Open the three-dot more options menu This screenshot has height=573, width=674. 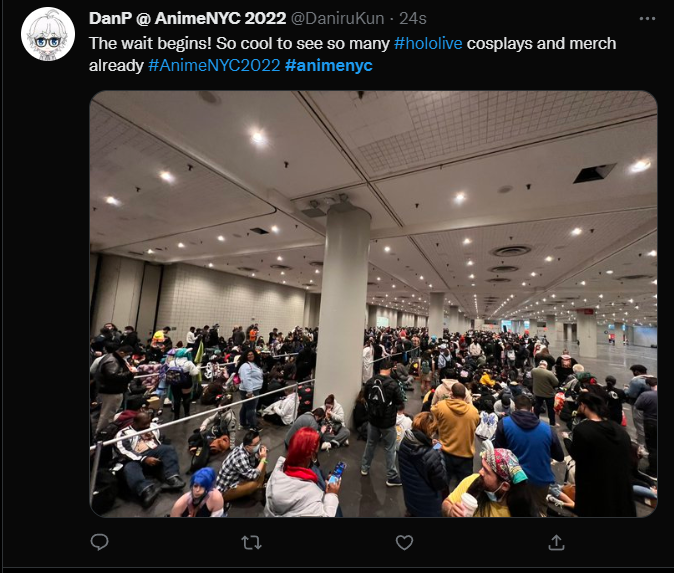(x=647, y=18)
